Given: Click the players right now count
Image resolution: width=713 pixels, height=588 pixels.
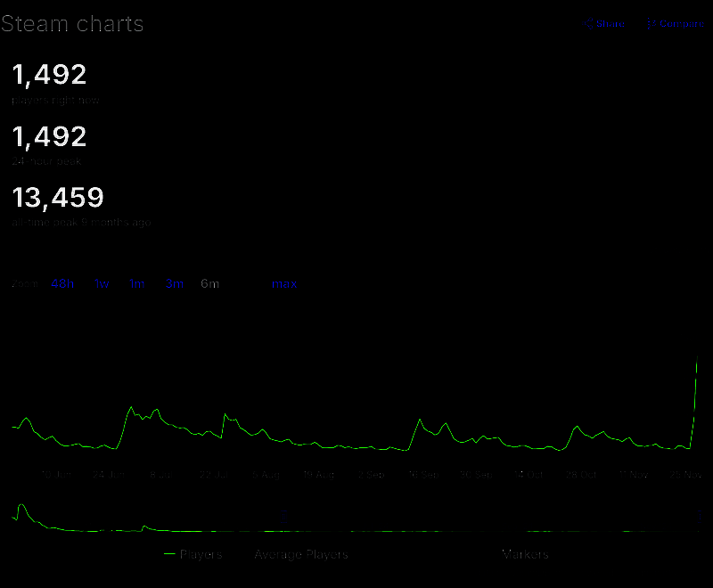Looking at the screenshot, I should pyautogui.click(x=49, y=75).
